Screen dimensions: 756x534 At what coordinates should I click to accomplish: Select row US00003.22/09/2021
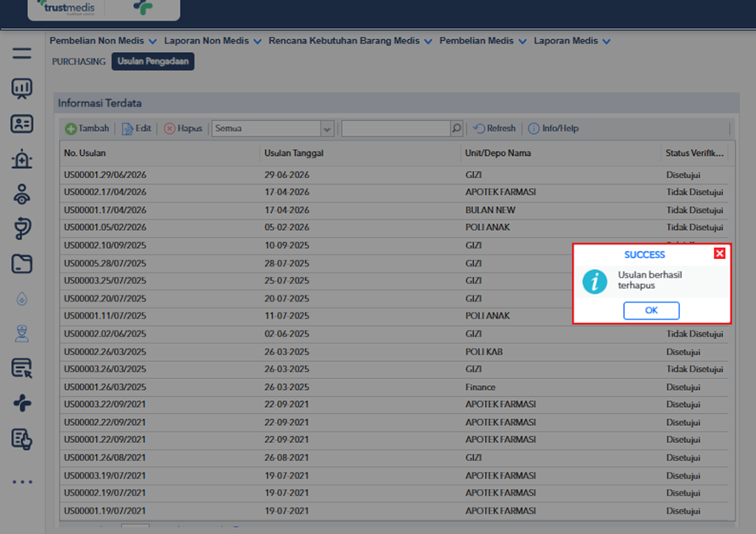(x=395, y=405)
